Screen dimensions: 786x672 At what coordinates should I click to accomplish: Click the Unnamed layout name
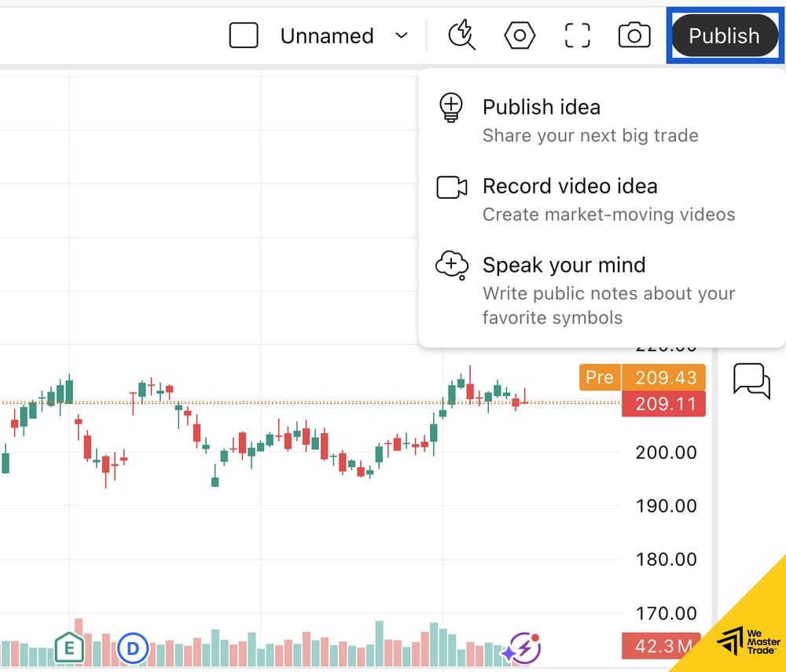(x=327, y=36)
